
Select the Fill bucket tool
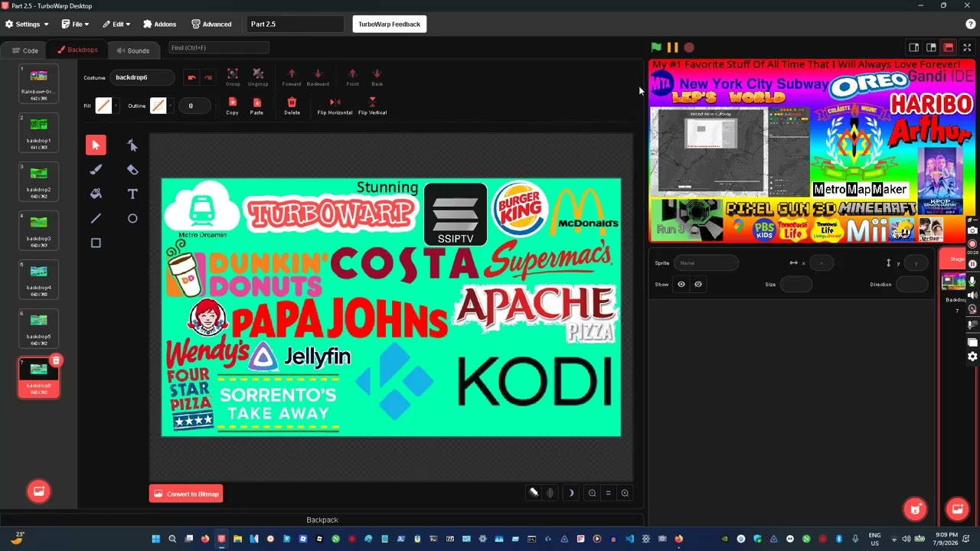(96, 194)
